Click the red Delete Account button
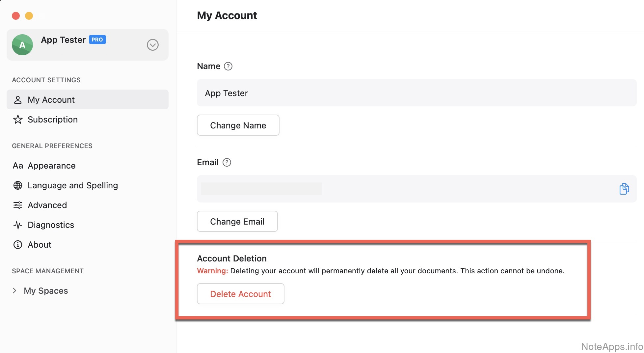The height and width of the screenshot is (353, 644). pos(240,294)
